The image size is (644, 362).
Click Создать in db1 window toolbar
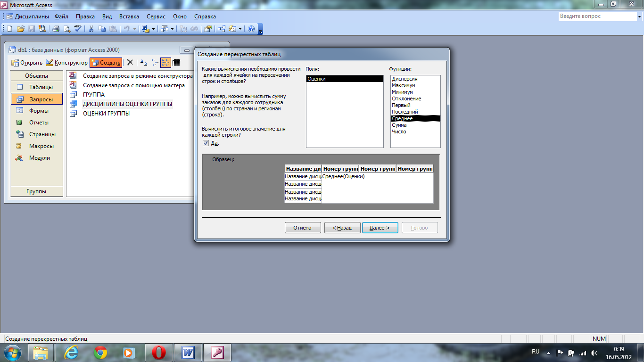[106, 62]
